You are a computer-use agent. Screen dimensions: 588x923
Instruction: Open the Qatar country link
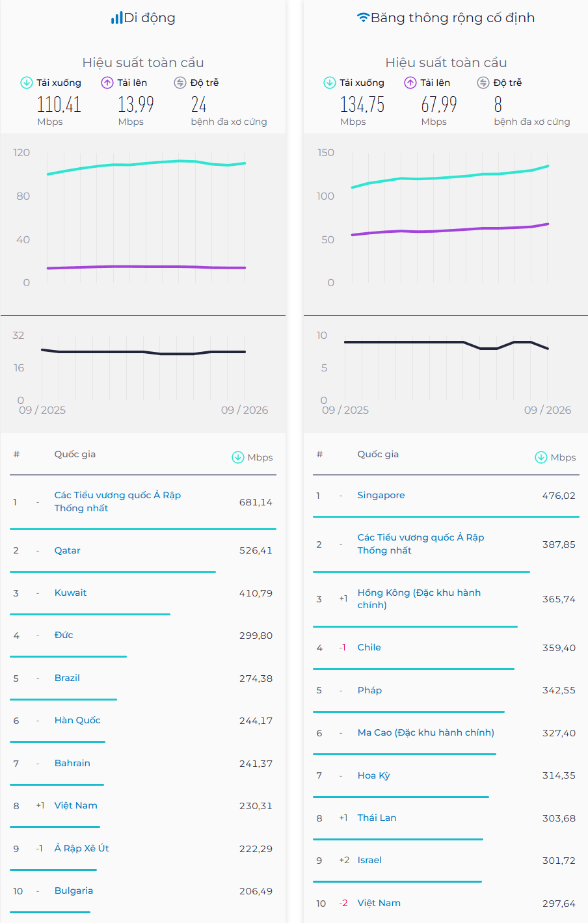click(x=68, y=550)
